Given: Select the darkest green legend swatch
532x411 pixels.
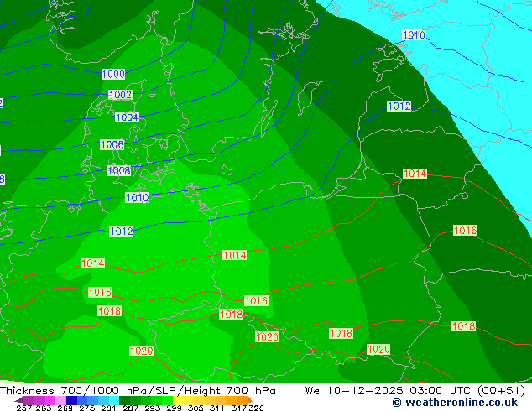Looking at the screenshot, I should click(124, 400).
